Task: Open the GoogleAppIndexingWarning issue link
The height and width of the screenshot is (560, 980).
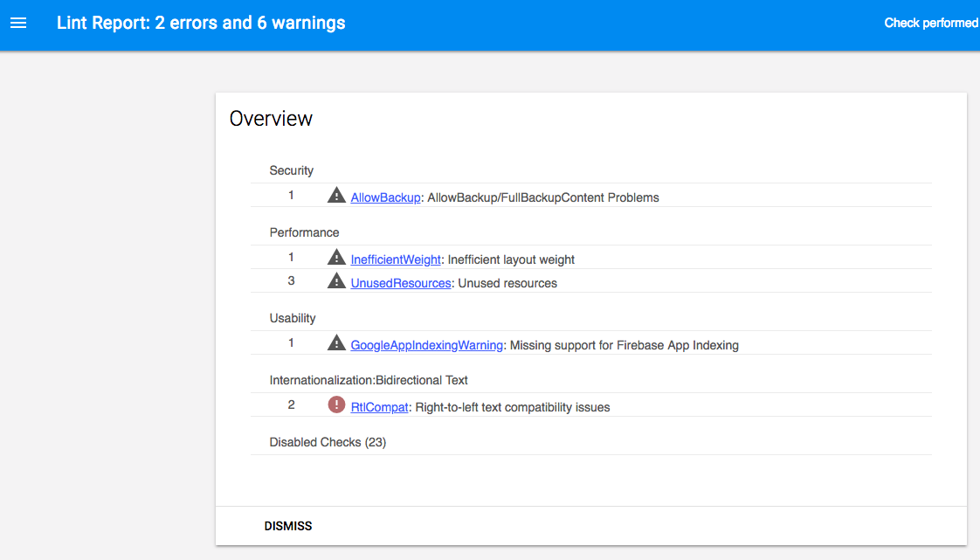Action: click(x=427, y=345)
